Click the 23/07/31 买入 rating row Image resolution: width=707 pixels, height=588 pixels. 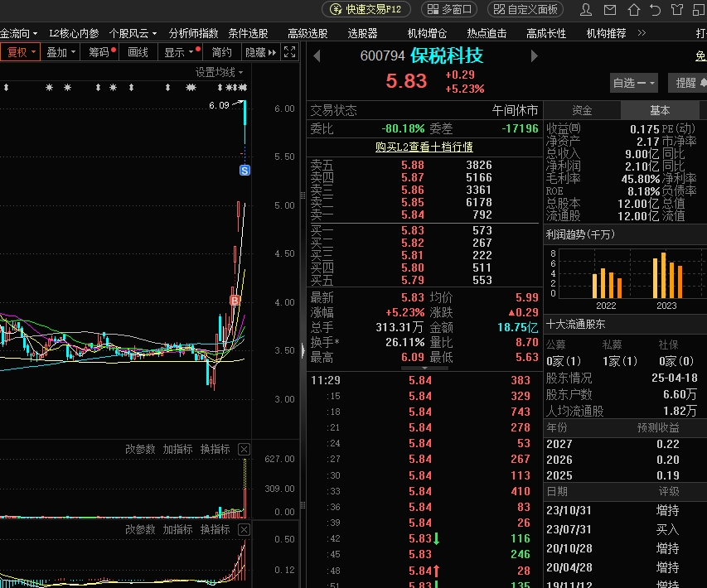point(625,529)
